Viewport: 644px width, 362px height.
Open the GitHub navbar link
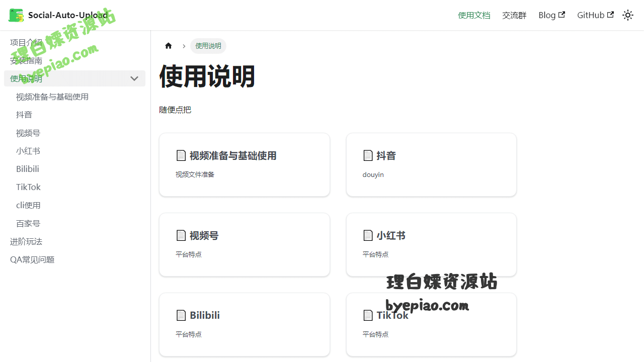click(x=595, y=15)
